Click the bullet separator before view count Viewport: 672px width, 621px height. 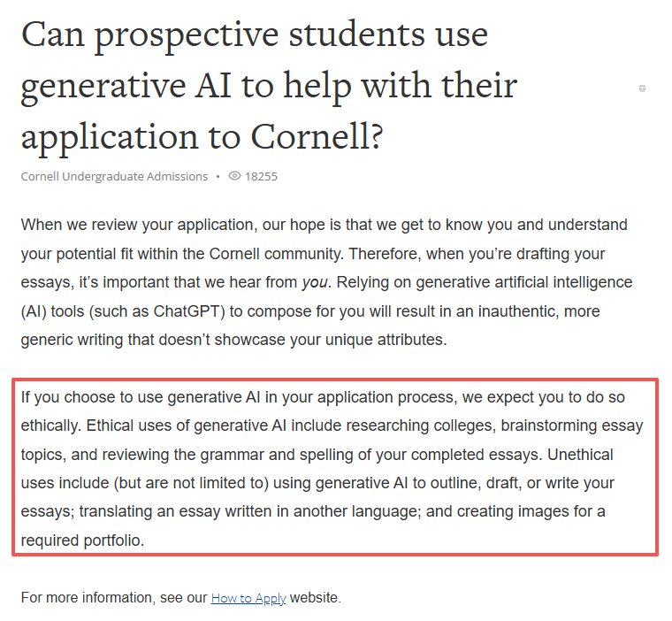[x=218, y=176]
